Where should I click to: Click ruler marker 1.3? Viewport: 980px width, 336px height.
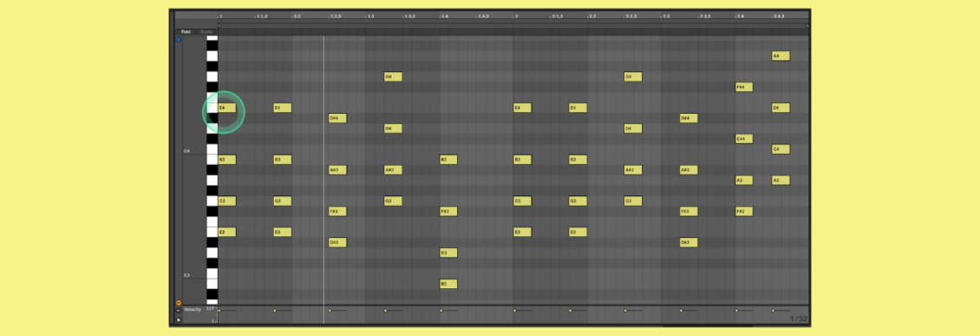click(x=370, y=16)
